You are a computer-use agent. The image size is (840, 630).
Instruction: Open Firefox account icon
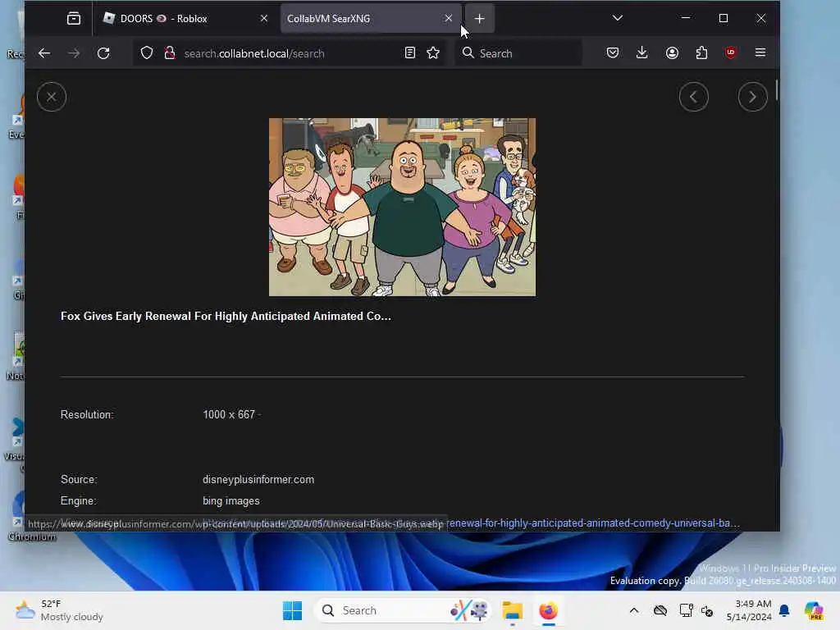pyautogui.click(x=672, y=52)
